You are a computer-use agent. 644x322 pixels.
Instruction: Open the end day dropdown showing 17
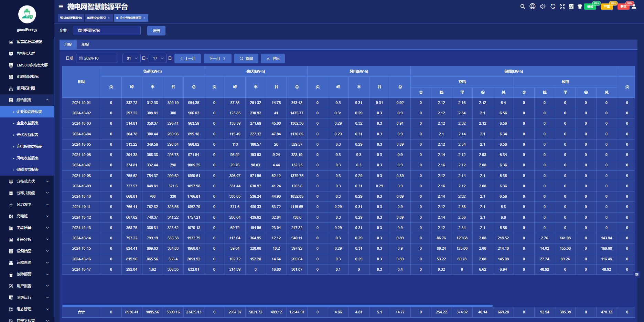coord(158,59)
